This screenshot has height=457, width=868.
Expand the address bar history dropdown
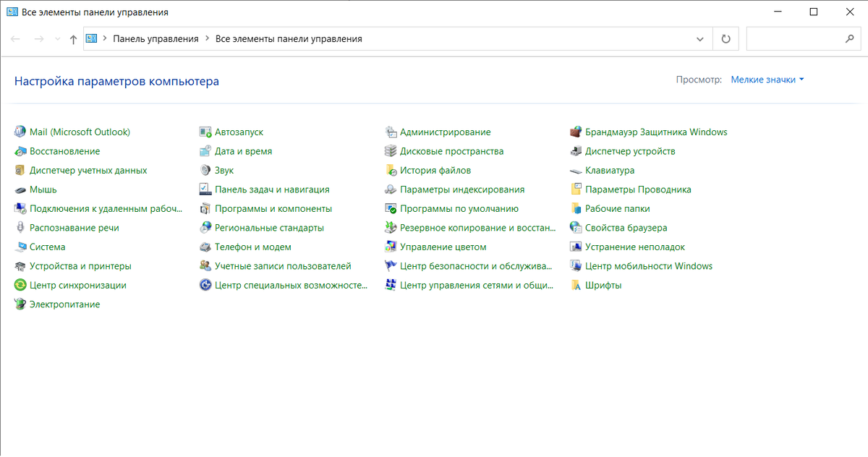pos(699,39)
